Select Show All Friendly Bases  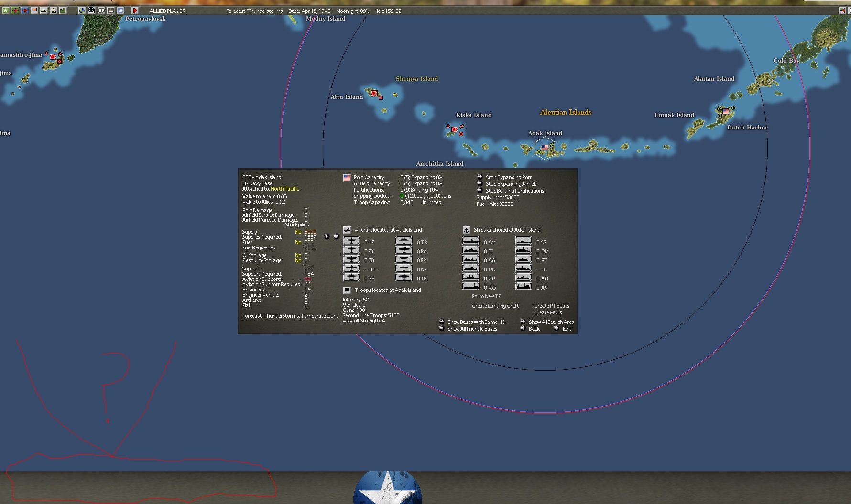(469, 329)
